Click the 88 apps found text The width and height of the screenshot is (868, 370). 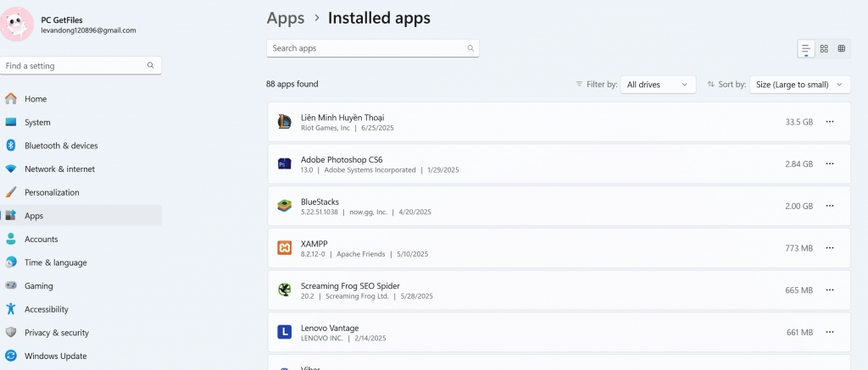coord(292,84)
